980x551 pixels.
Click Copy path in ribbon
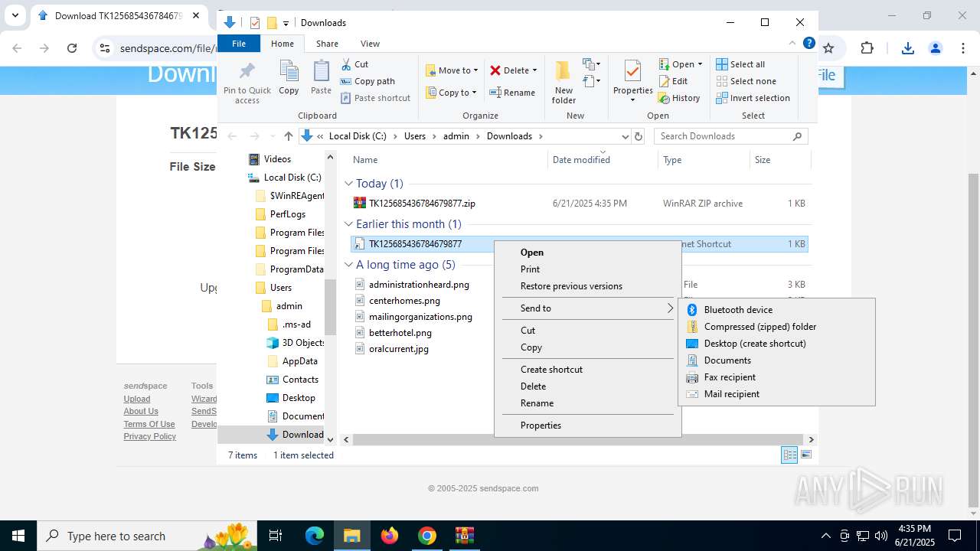pyautogui.click(x=367, y=81)
